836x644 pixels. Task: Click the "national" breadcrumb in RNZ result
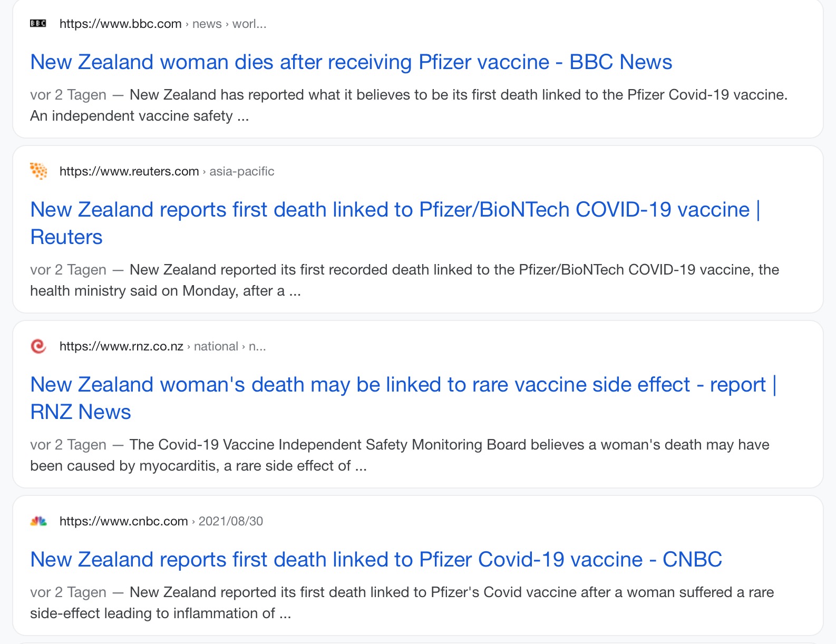coord(216,346)
